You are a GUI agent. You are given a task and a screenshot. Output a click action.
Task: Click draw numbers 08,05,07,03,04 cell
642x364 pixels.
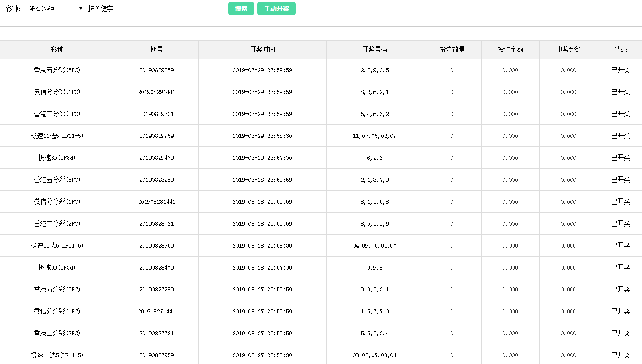coord(374,355)
